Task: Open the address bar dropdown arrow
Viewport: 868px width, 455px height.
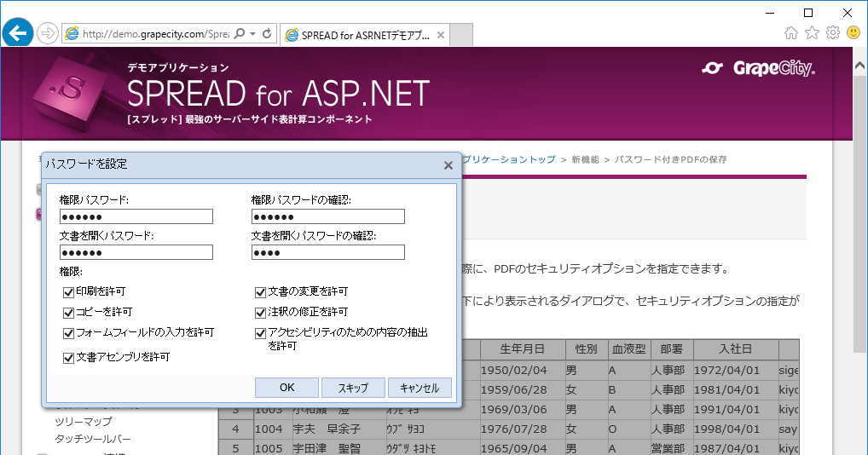Action: pos(253,34)
